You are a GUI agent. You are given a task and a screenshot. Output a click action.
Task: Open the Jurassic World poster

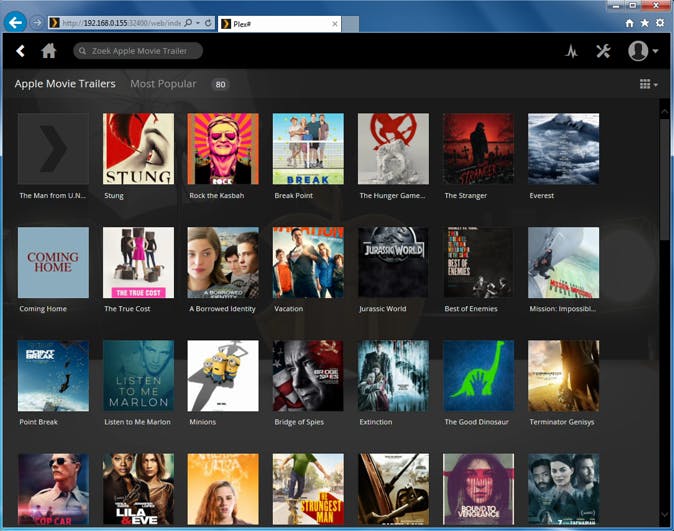(393, 263)
